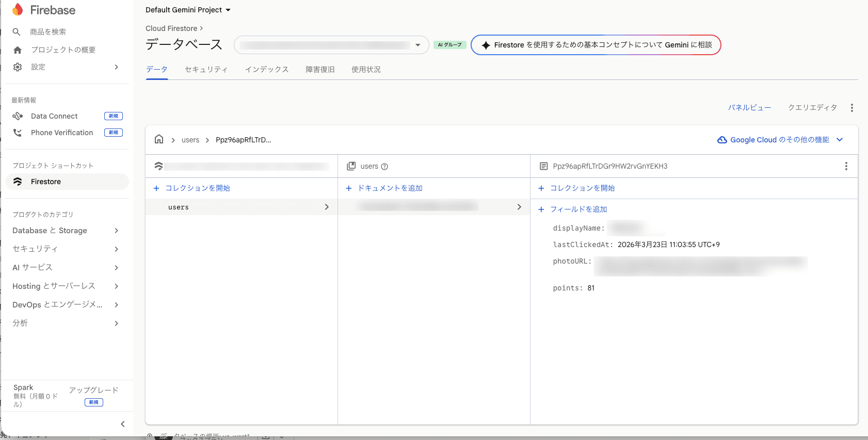
Task: Open the Default Gemini Project dropdown
Action: click(x=188, y=10)
